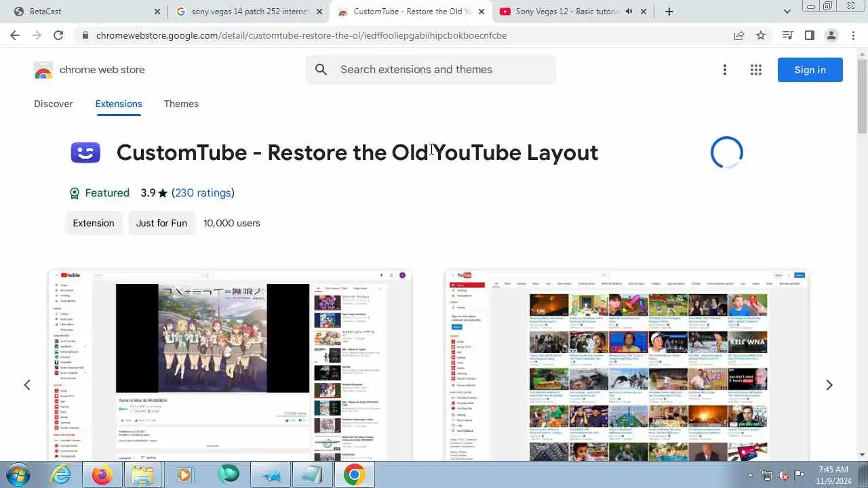The height and width of the screenshot is (488, 868).
Task: Click the 10,000 users text
Action: coord(232,223)
